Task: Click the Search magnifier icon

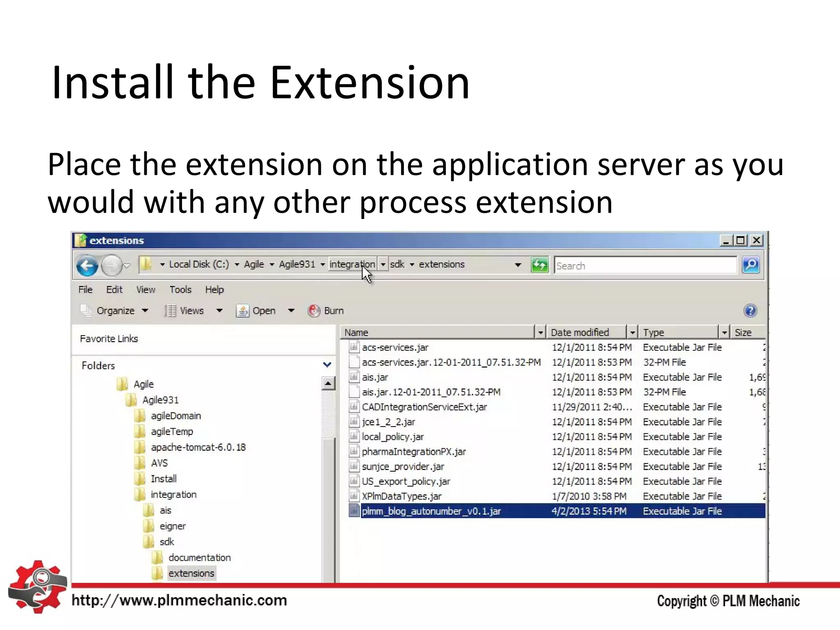Action: pos(751,265)
